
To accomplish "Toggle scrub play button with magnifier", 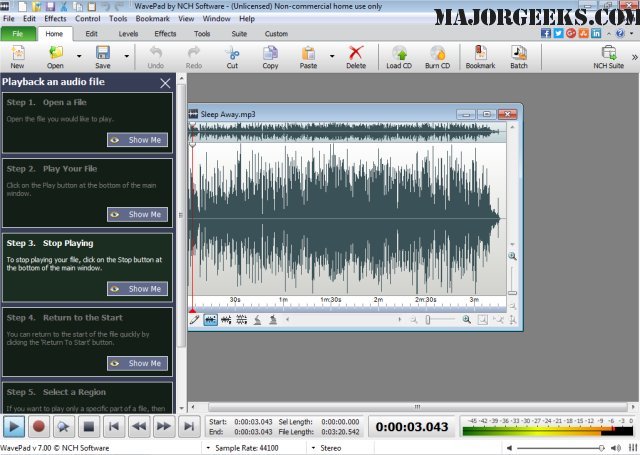I will pos(63,427).
